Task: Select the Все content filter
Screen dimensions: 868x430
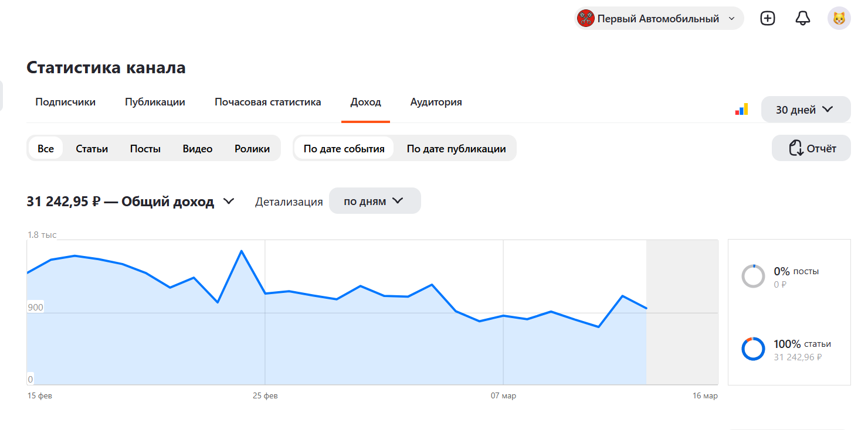Action: pos(46,148)
